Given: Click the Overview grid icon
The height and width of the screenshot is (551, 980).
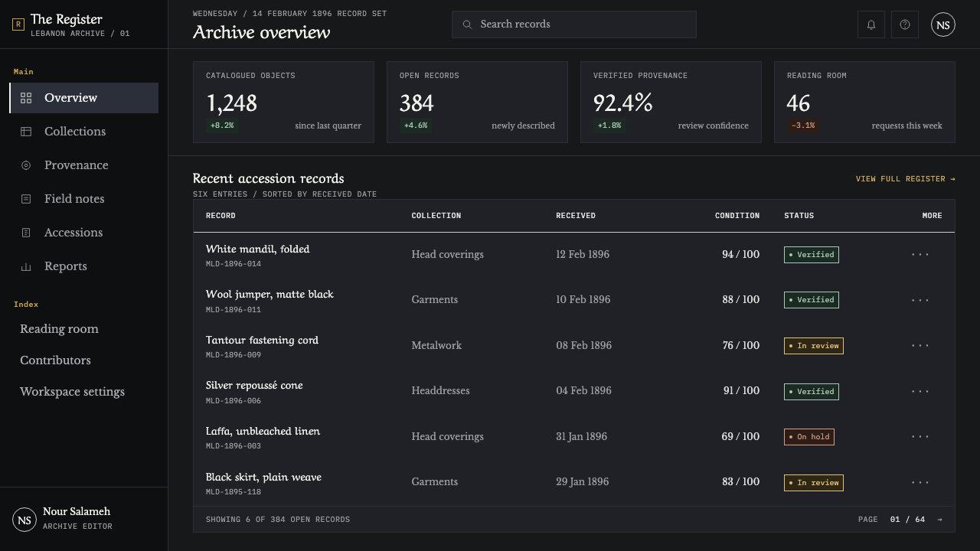Looking at the screenshot, I should tap(26, 98).
